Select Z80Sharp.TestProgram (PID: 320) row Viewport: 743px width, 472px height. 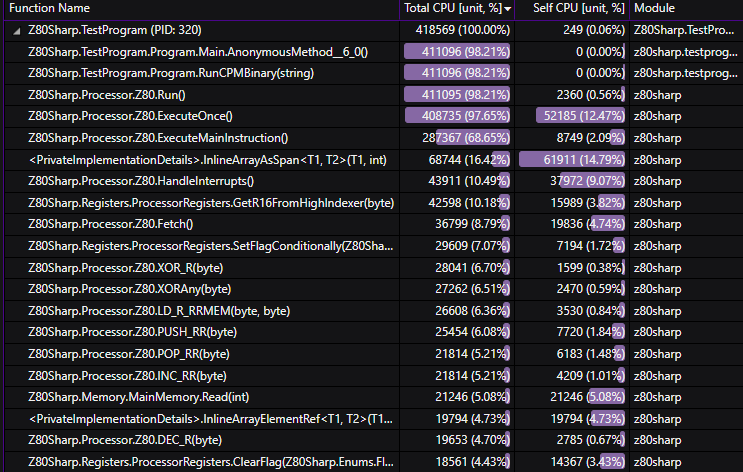pyautogui.click(x=372, y=30)
